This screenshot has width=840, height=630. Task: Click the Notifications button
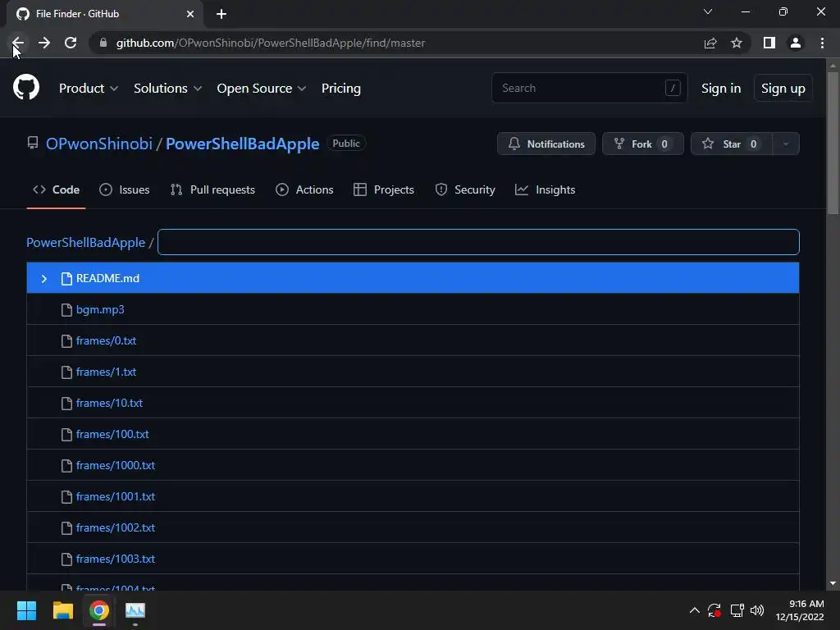point(546,144)
